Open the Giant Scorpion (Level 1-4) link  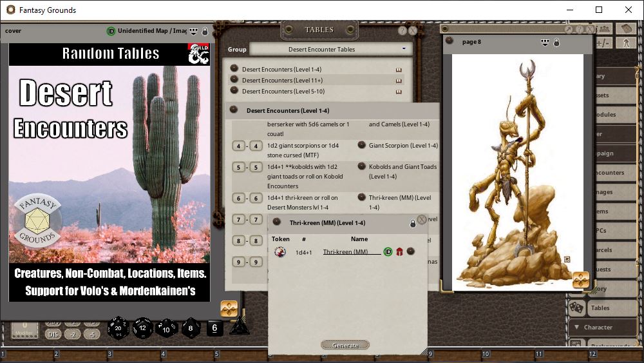(x=361, y=144)
